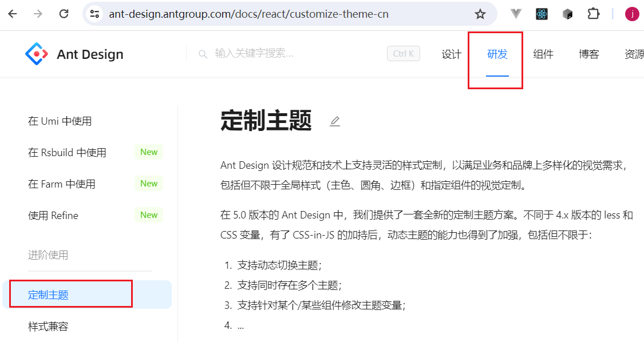Go back with the browser back arrow
This screenshot has width=644, height=342.
click(13, 14)
